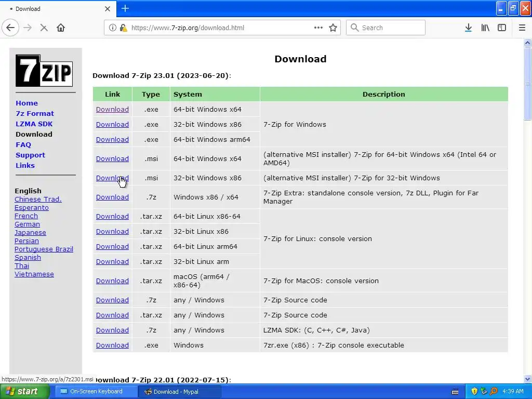This screenshot has height=399, width=532.
Task: Go to the browser Home page icon
Action: coord(61,28)
